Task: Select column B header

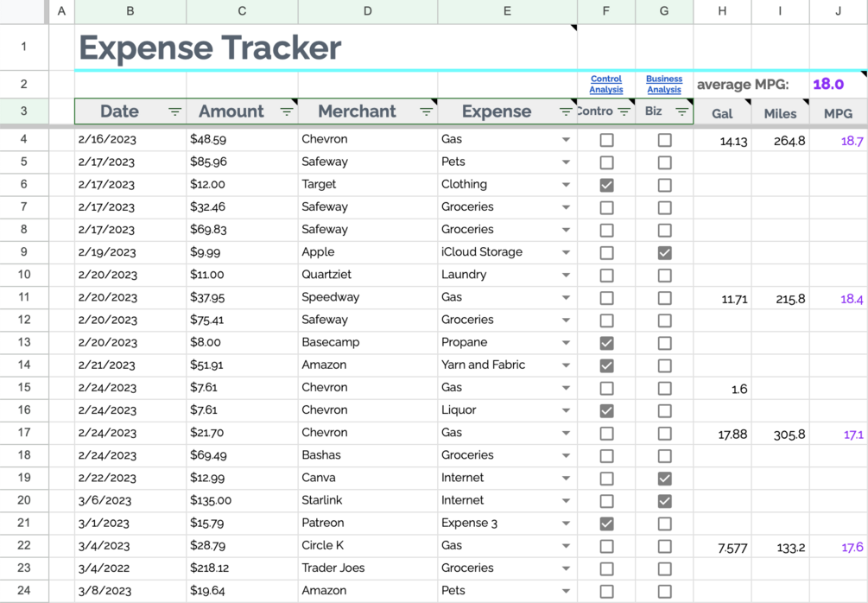Action: pyautogui.click(x=130, y=11)
